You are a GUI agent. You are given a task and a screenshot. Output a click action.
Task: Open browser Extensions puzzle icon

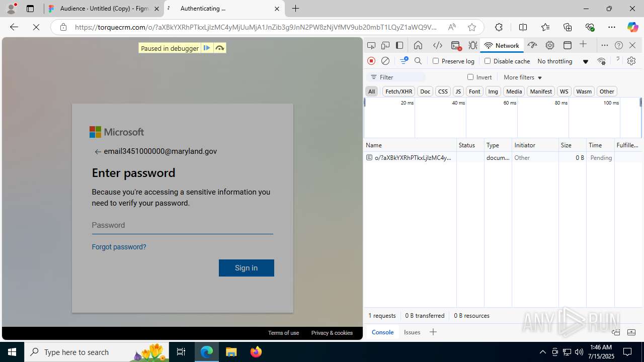tap(499, 27)
